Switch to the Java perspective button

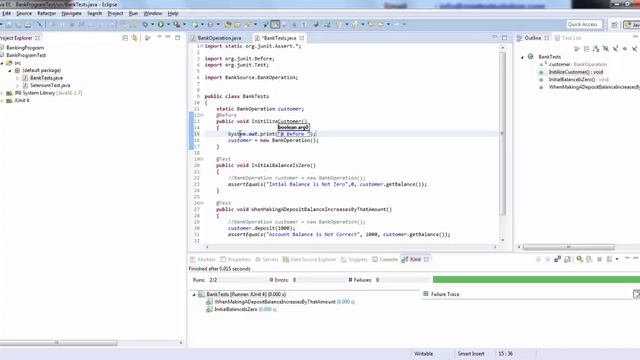coord(632,25)
